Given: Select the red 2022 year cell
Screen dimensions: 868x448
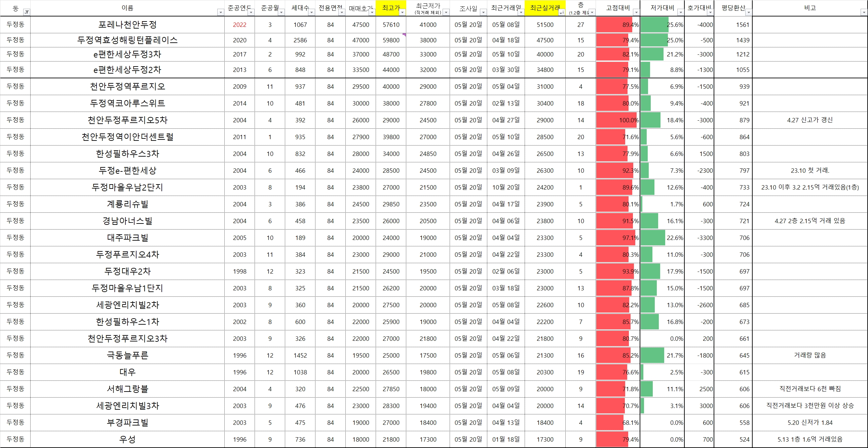Looking at the screenshot, I should [239, 25].
